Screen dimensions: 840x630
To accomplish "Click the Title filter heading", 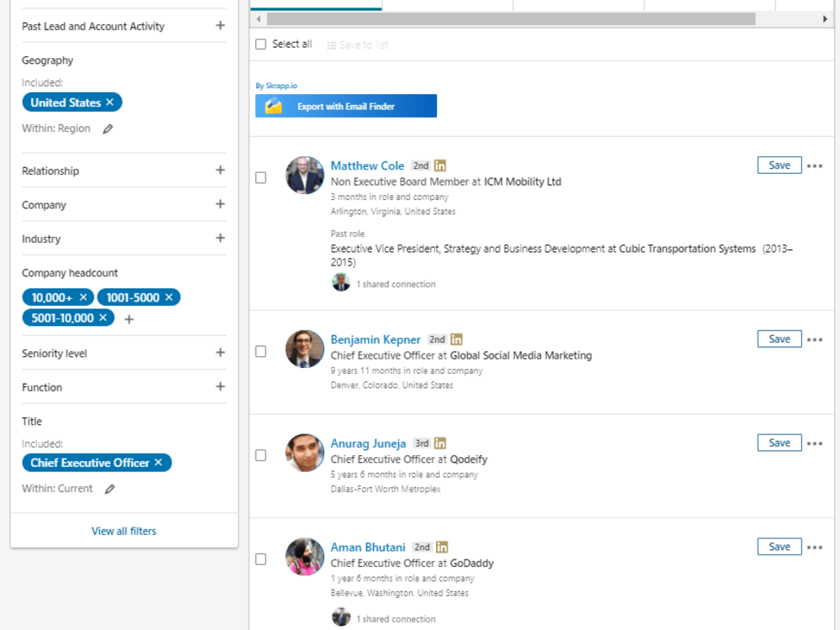I will tap(32, 421).
